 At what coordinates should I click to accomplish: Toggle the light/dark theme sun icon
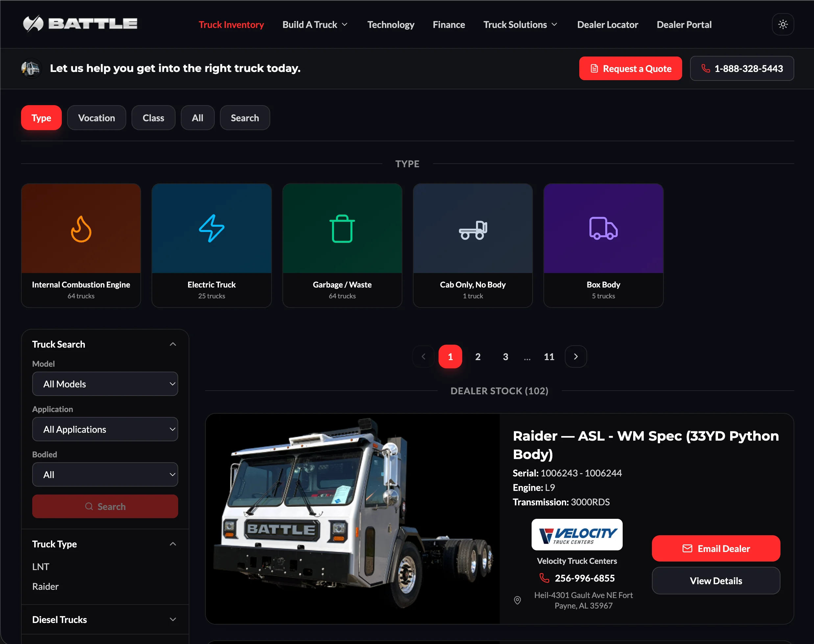point(783,25)
